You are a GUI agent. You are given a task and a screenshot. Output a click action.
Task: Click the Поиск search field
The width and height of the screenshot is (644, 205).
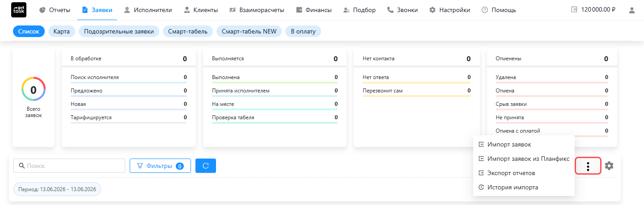pos(69,166)
